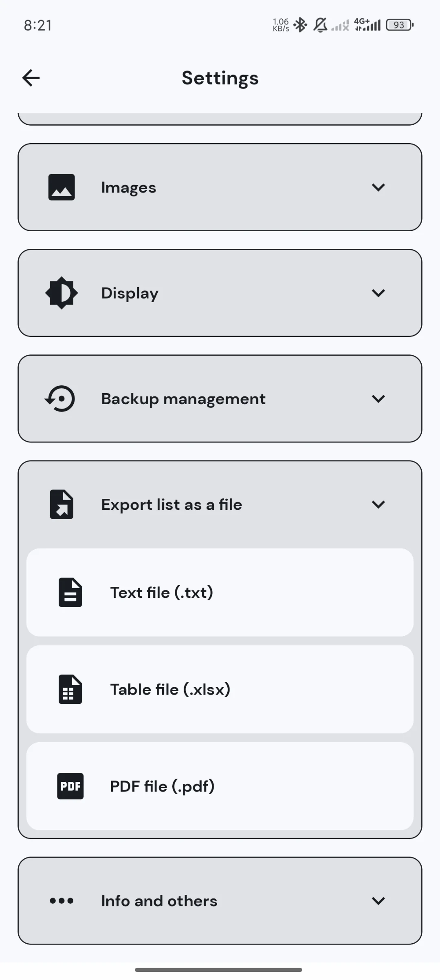The width and height of the screenshot is (440, 980).
Task: Expand Info and others chevron
Action: click(x=378, y=900)
